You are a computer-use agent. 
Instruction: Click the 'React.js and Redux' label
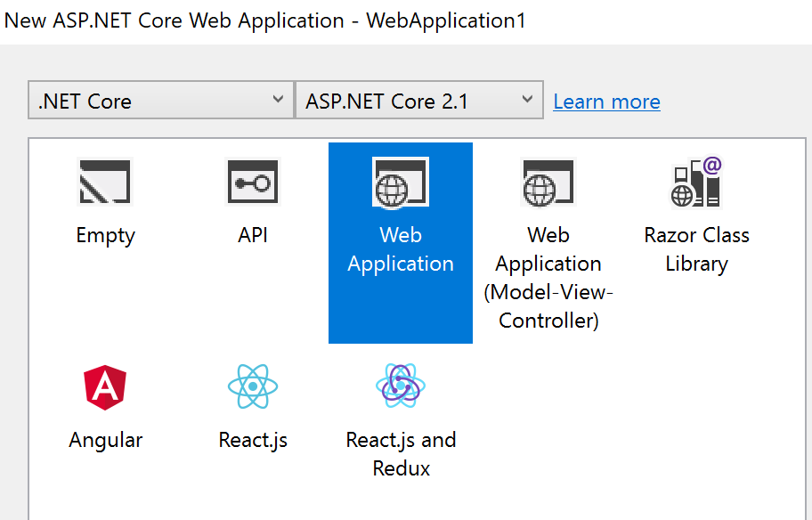pos(401,454)
